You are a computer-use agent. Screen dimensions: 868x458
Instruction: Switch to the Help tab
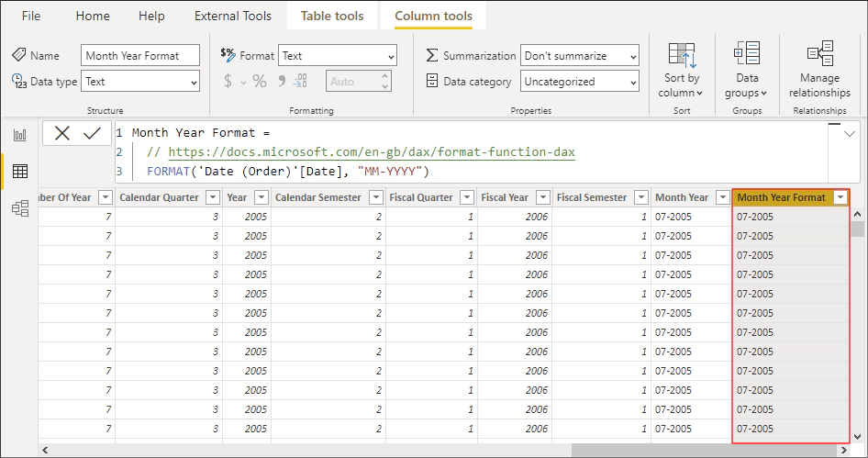tap(151, 16)
